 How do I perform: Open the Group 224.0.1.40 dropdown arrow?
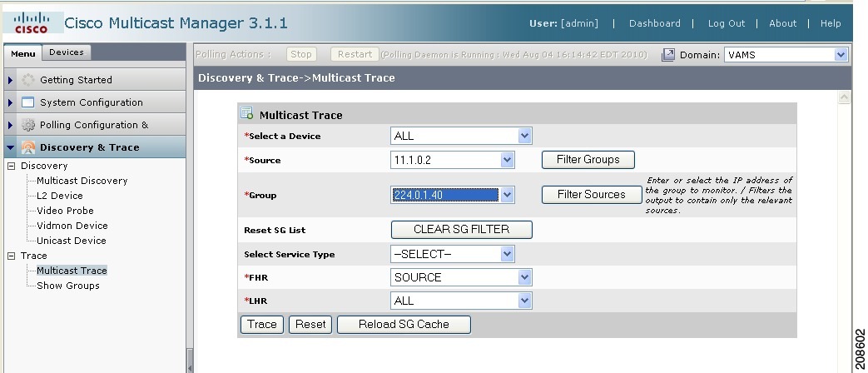507,195
